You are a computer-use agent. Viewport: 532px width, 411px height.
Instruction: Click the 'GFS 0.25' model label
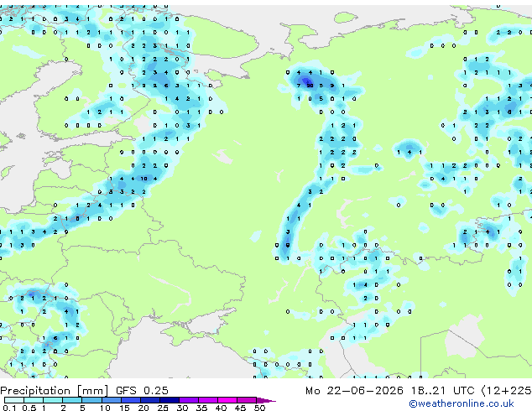coord(142,391)
